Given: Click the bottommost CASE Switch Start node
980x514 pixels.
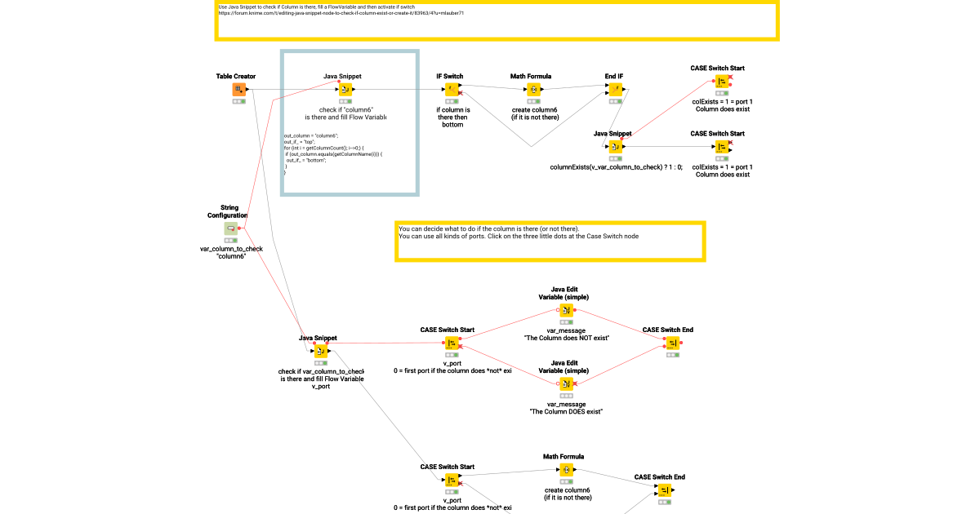Looking at the screenshot, I should [452, 480].
